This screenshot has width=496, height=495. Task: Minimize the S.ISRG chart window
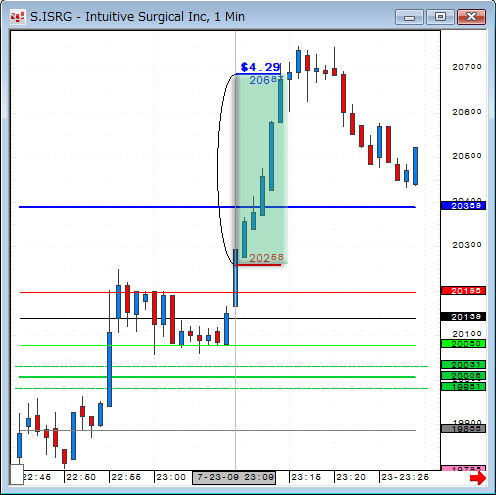tap(409, 17)
